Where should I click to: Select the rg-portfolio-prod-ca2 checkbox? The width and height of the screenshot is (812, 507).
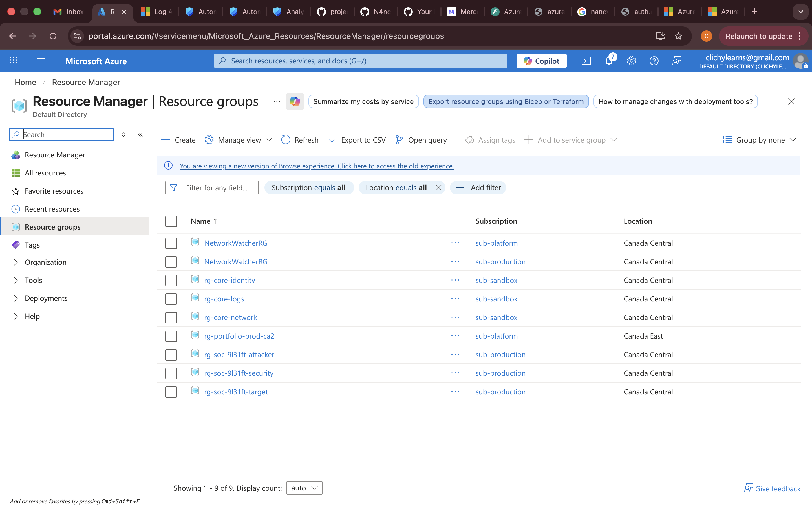click(x=171, y=336)
